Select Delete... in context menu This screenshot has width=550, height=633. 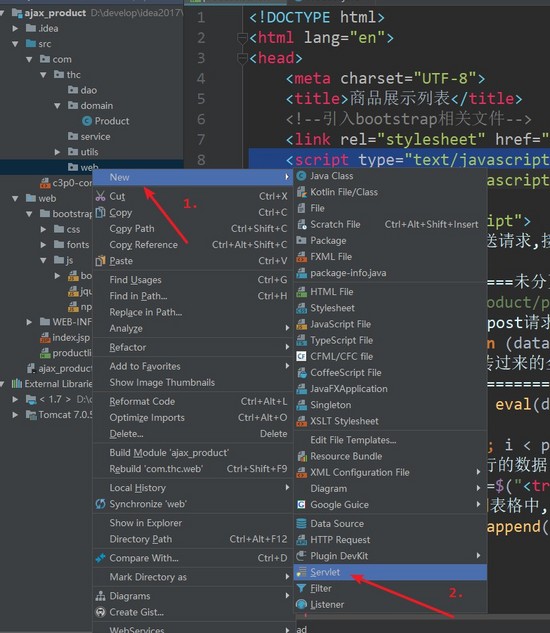click(x=193, y=434)
